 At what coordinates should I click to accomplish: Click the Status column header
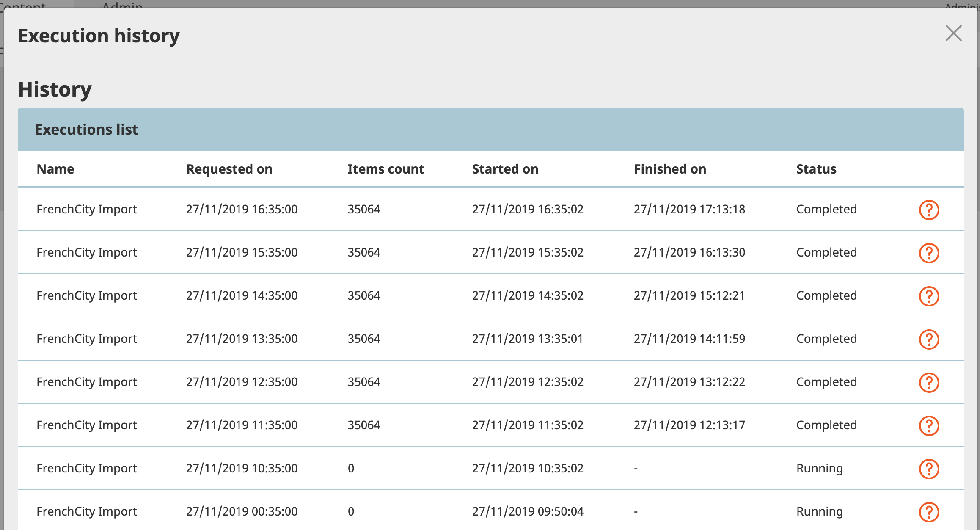point(816,169)
